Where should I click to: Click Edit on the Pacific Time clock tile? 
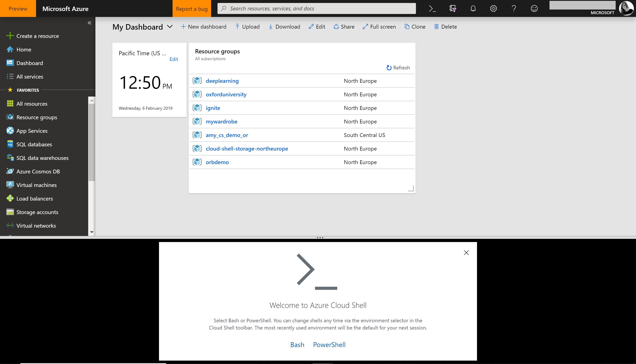coord(174,59)
